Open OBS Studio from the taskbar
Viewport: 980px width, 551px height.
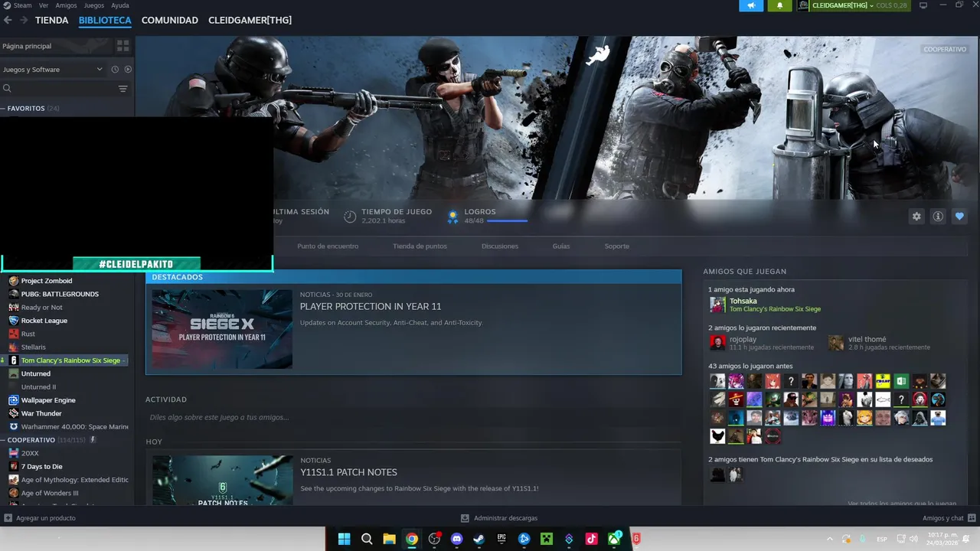tap(435, 539)
